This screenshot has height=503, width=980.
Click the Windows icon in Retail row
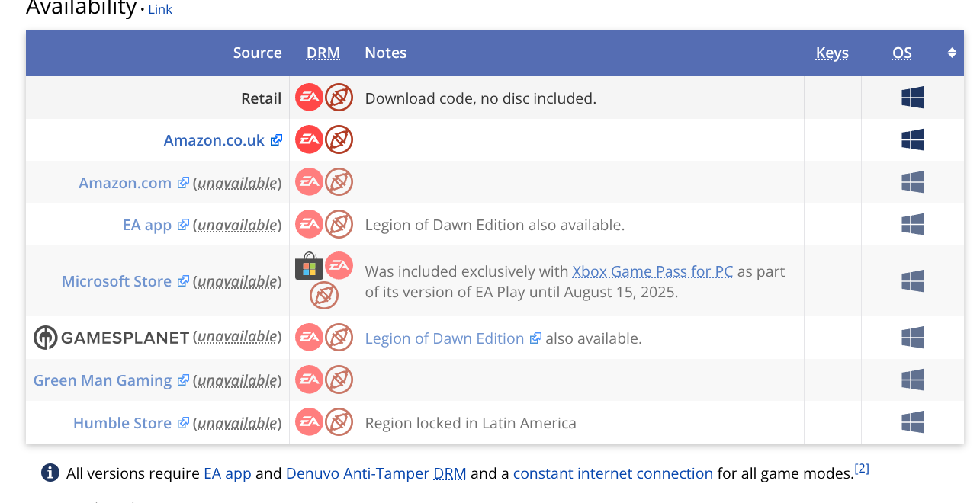coord(912,98)
